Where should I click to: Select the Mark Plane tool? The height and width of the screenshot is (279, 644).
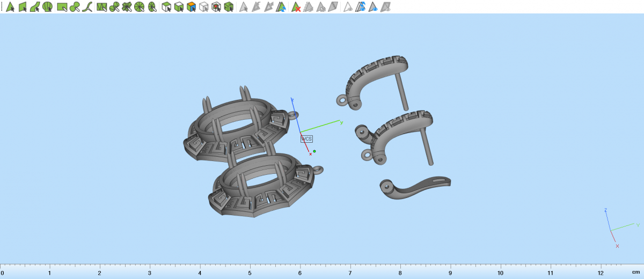click(23, 7)
